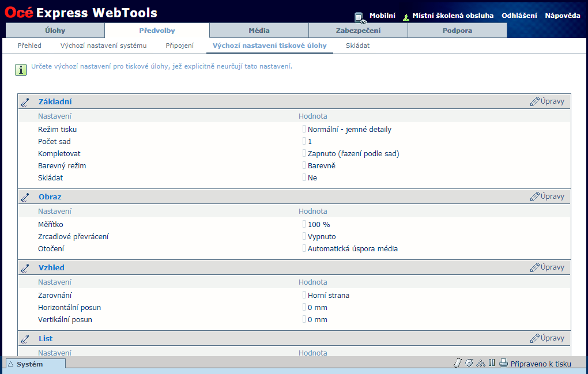Image resolution: width=588 pixels, height=374 pixels.
Task: Open the Nápověda help link
Action: pos(562,16)
